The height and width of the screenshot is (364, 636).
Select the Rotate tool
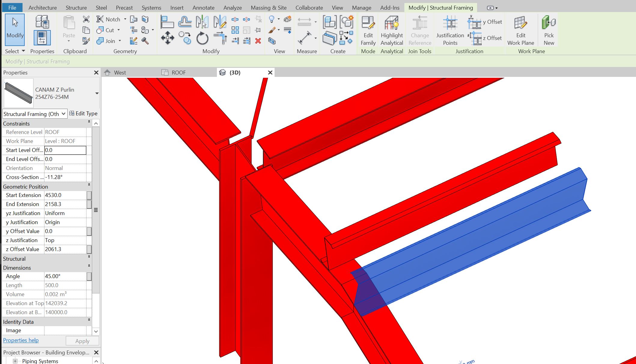[202, 38]
